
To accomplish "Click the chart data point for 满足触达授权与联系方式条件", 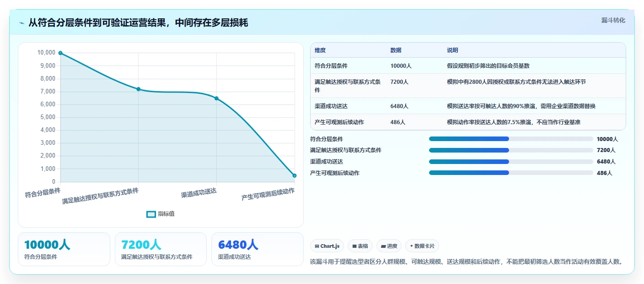I will 138,89.
